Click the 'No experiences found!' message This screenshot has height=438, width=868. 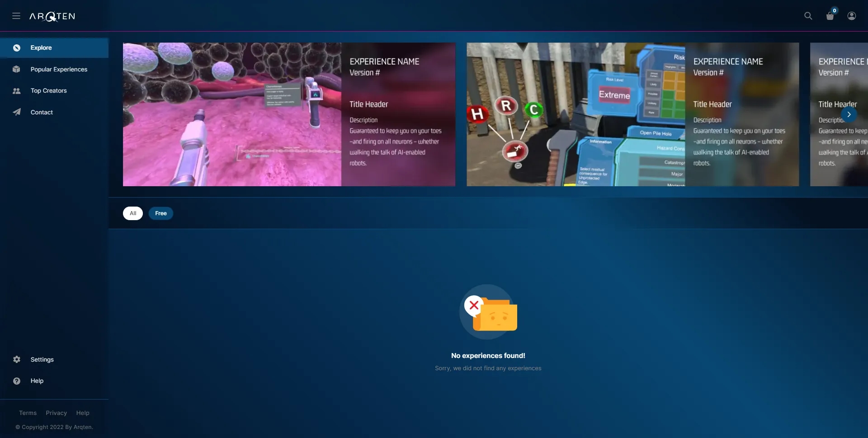(488, 356)
